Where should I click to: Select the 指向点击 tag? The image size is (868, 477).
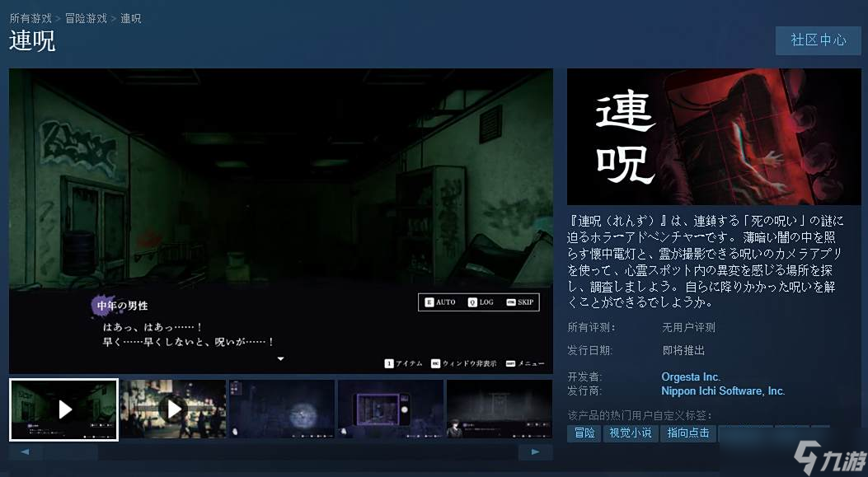[689, 433]
